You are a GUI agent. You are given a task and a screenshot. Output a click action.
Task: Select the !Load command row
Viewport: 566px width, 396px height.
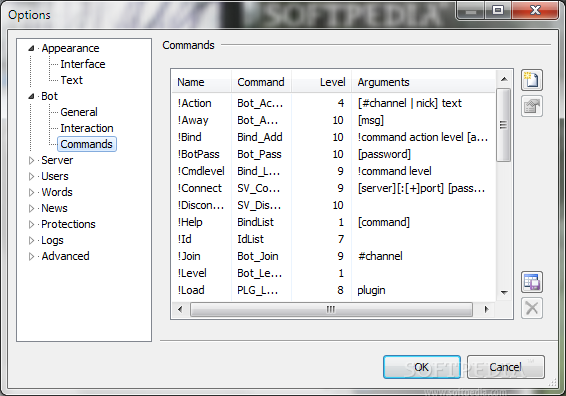point(334,290)
